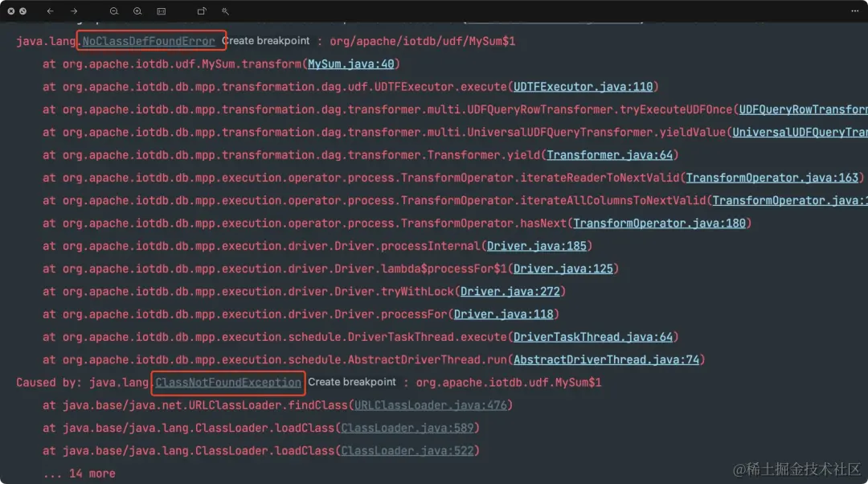Screen dimensions: 868x484
Task: Open the TransformOperator.java:180 link
Action: (x=659, y=224)
